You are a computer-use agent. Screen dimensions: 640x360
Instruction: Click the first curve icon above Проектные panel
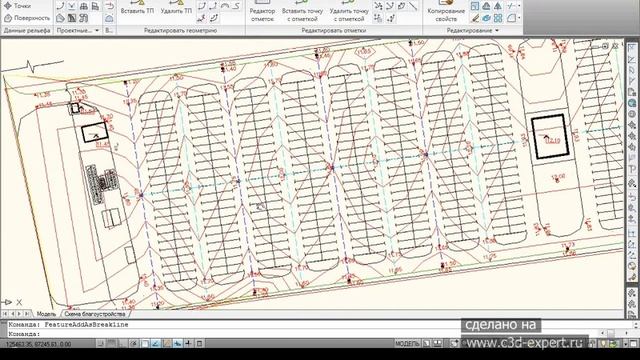coord(60,6)
